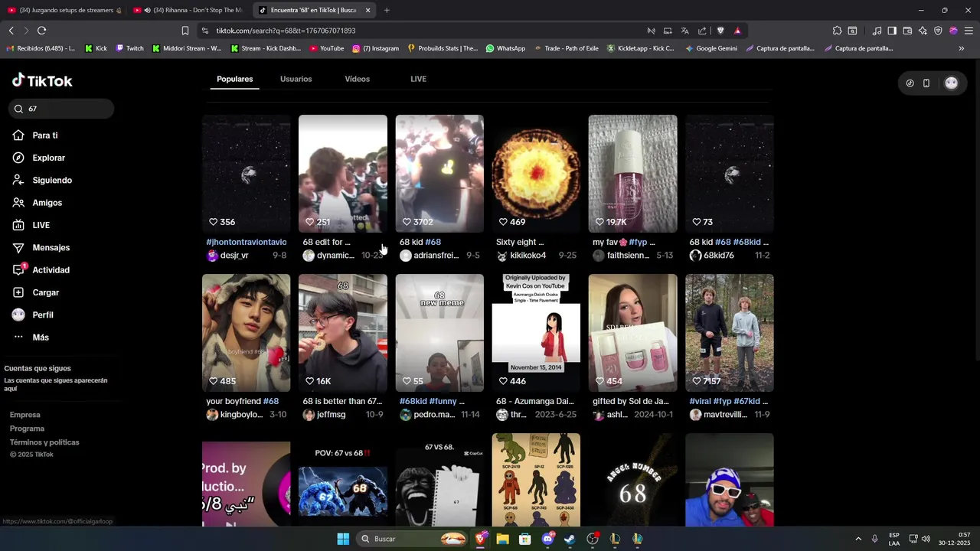Click faithsienn username

coord(628,256)
